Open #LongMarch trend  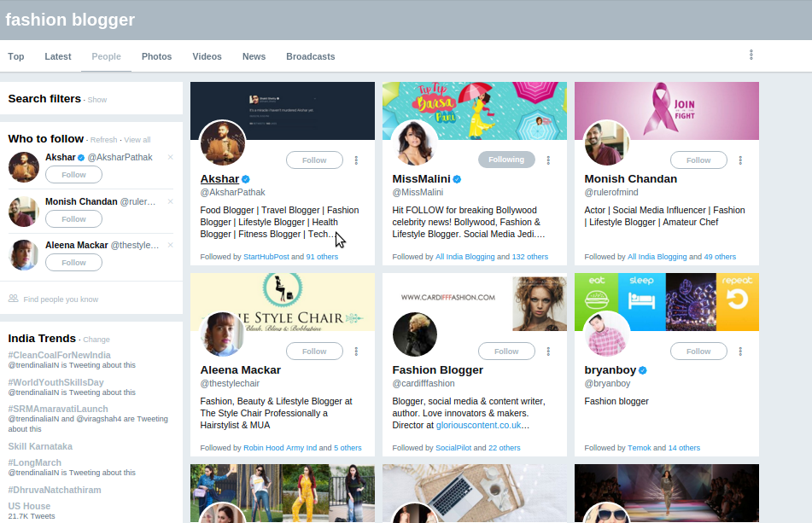pos(35,463)
